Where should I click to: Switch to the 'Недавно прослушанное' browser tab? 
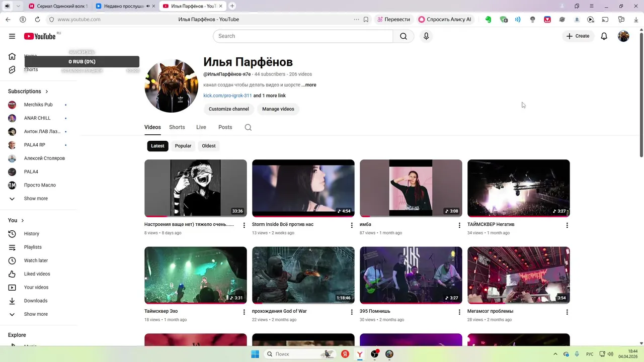tap(126, 6)
